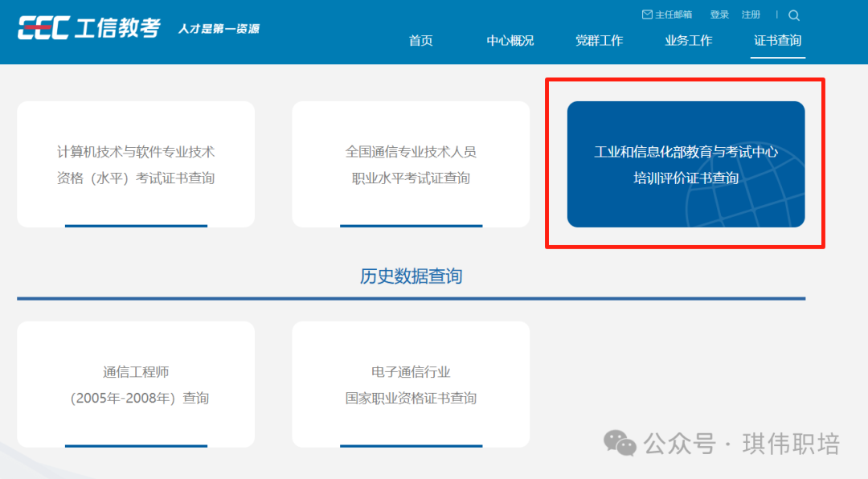Screen dimensions: 868x479
Task: Open the 中心概况 menu
Action: tap(510, 40)
